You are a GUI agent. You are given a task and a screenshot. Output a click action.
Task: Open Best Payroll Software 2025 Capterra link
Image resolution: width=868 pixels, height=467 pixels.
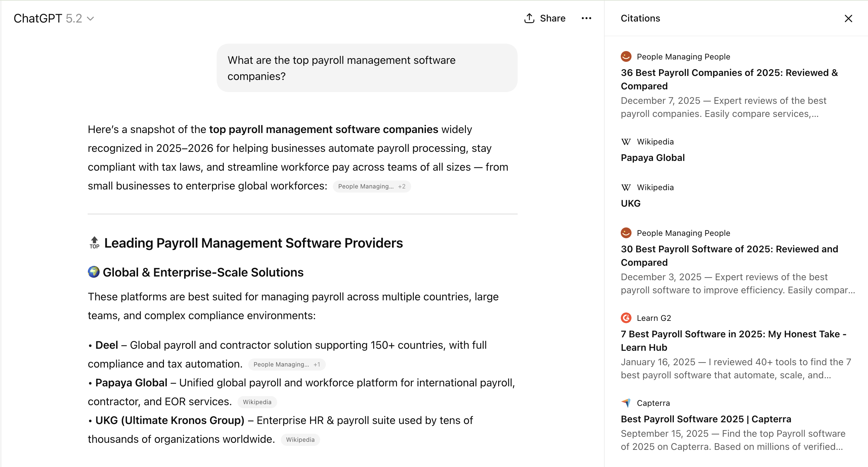706,419
